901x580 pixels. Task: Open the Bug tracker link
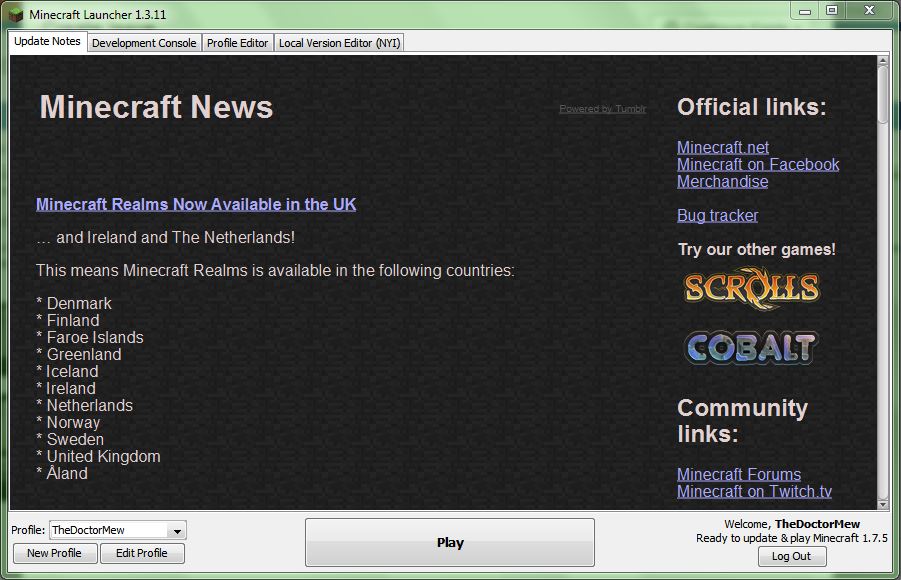(x=717, y=216)
